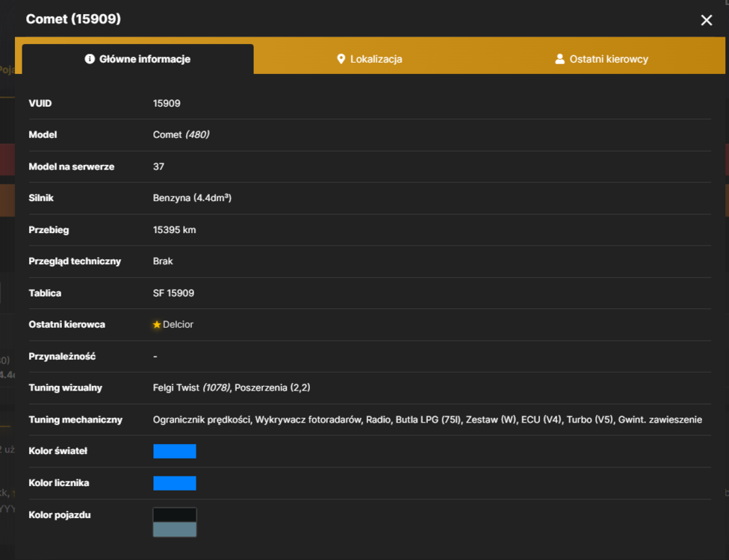
Task: Click the Silnik row label
Action: click(41, 198)
